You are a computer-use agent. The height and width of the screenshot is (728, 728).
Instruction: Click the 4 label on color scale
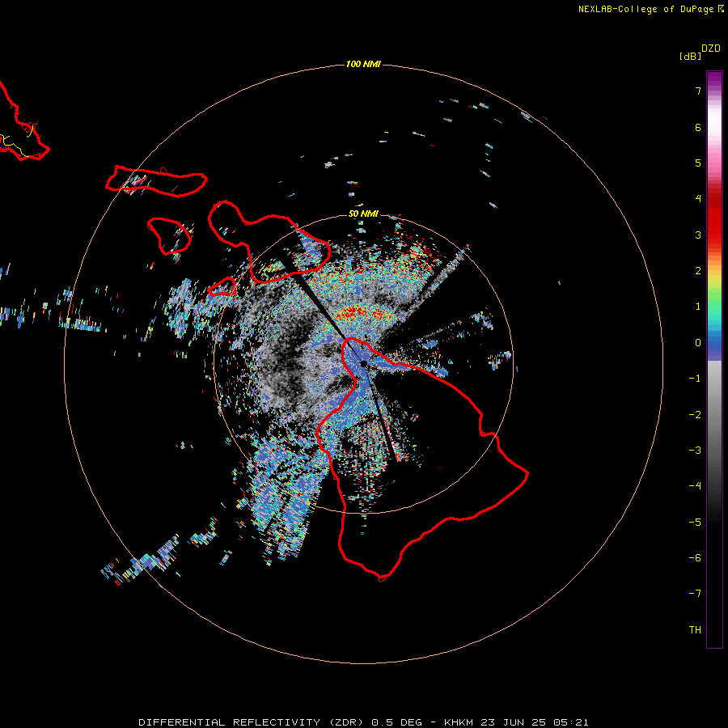(698, 199)
